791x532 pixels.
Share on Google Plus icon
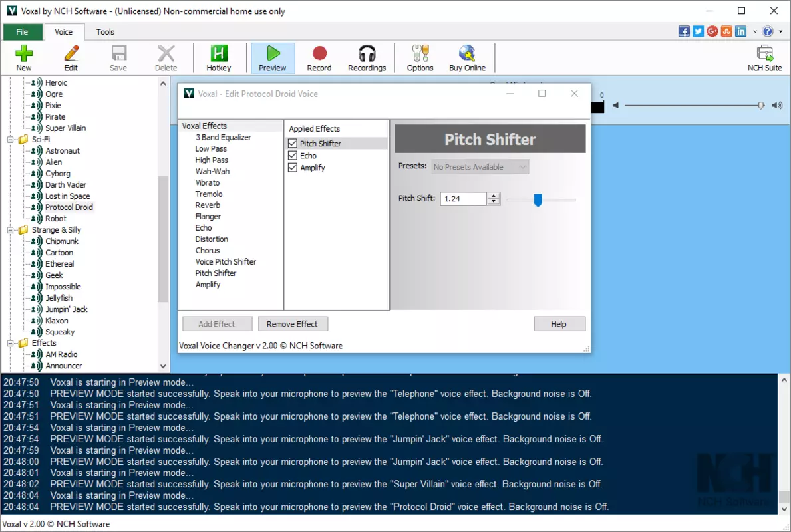pyautogui.click(x=712, y=31)
